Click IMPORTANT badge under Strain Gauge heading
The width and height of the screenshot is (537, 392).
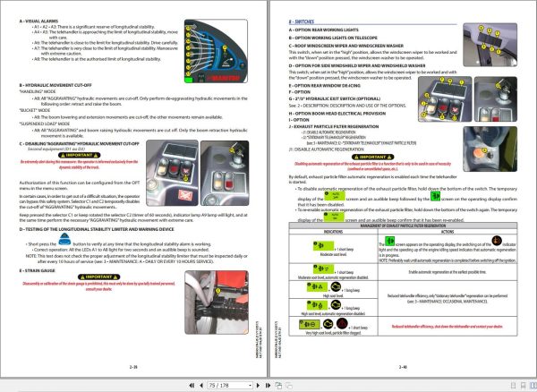tap(98, 277)
